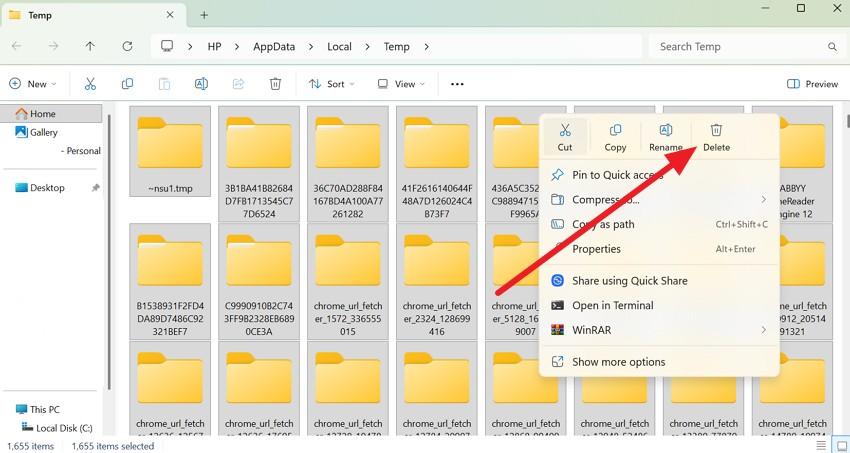
Task: Close the Temp tab
Action: [x=170, y=15]
